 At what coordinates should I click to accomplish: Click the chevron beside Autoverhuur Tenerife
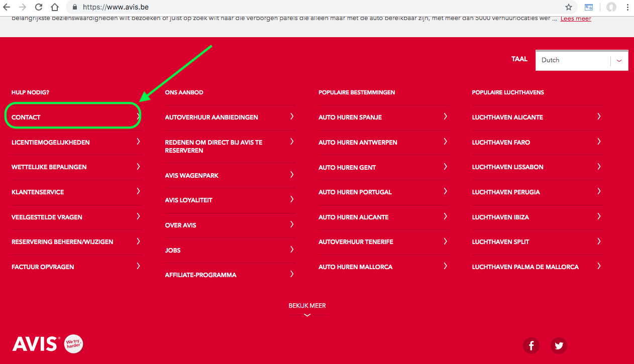tap(445, 241)
